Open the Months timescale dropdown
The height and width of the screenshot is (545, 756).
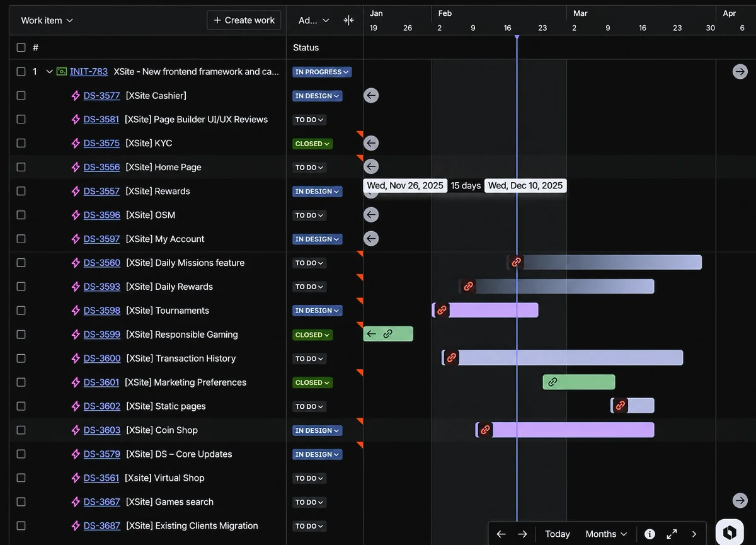606,534
